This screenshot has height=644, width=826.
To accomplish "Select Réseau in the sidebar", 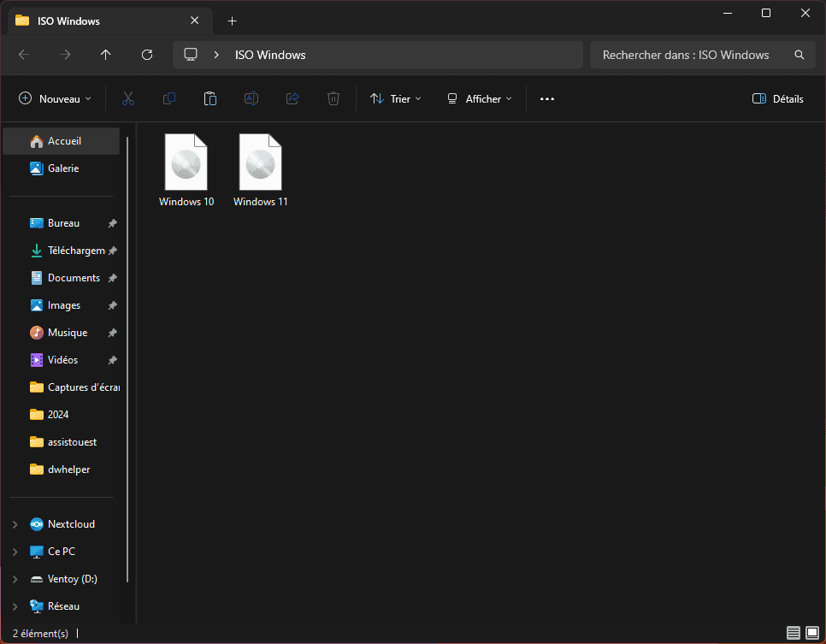I will 61,606.
